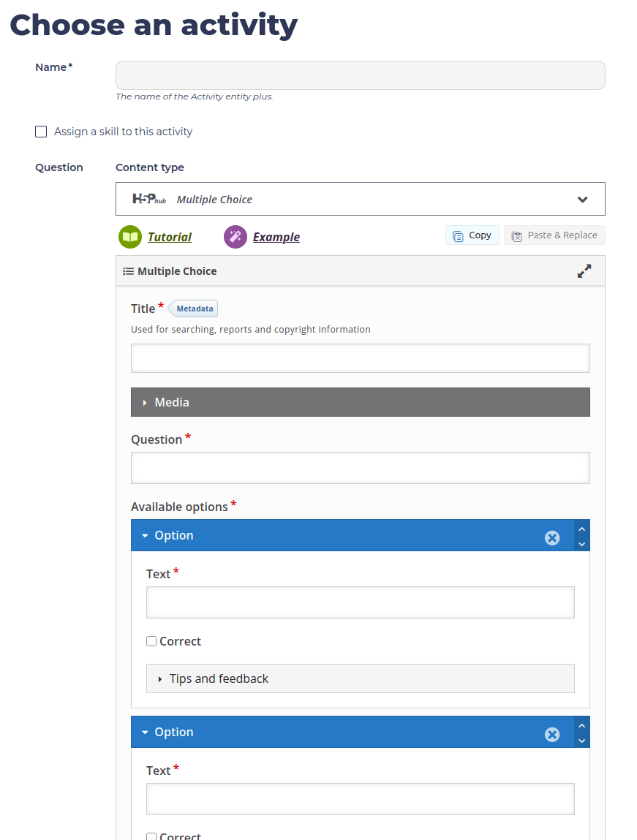Move first Option down with arrow
The image size is (637, 840).
coord(582,544)
